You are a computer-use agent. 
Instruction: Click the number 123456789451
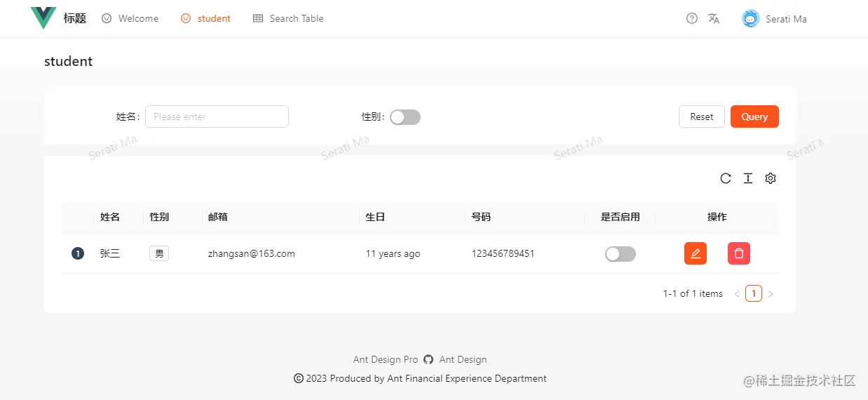tap(503, 253)
